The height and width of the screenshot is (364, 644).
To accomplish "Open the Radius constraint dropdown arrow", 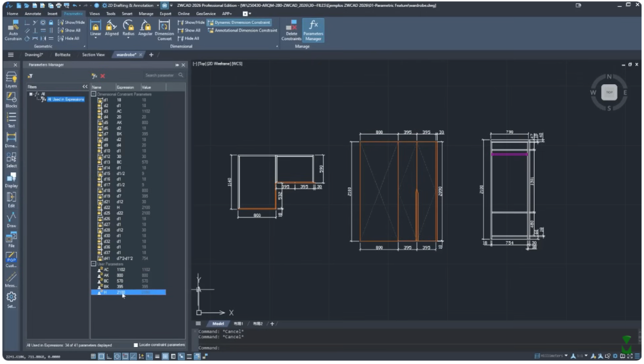I will (128, 38).
